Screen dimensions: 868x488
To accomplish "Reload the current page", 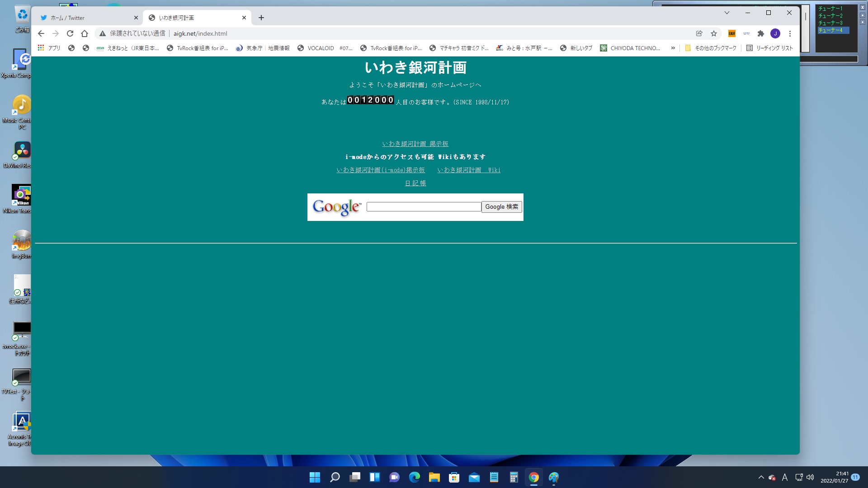I will click(x=70, y=33).
